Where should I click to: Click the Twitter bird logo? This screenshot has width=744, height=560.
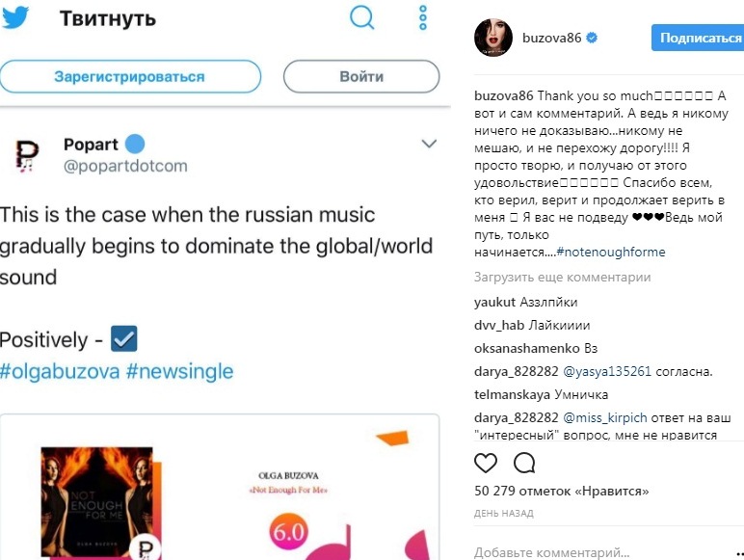16,18
